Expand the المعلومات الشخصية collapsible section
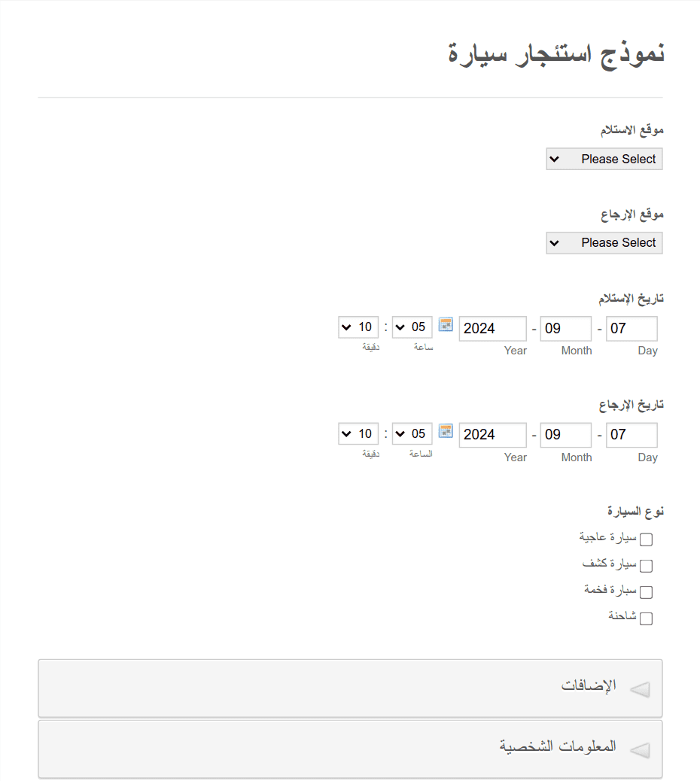 pyautogui.click(x=350, y=749)
